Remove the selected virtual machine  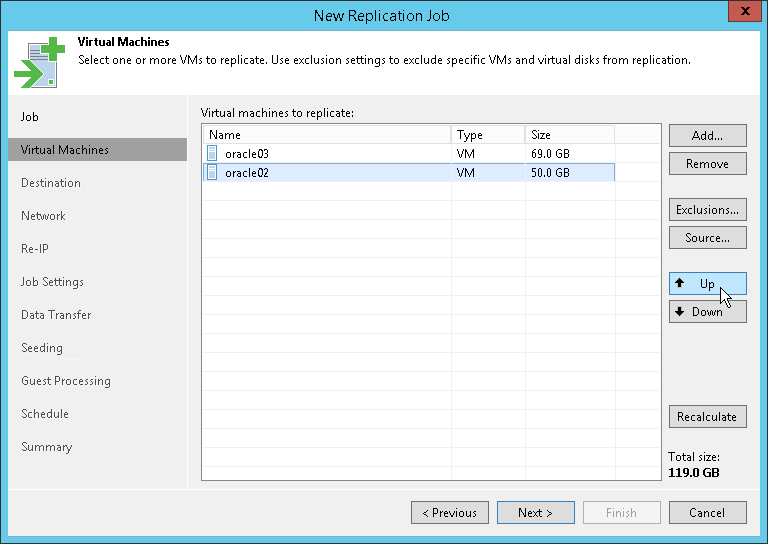point(707,164)
